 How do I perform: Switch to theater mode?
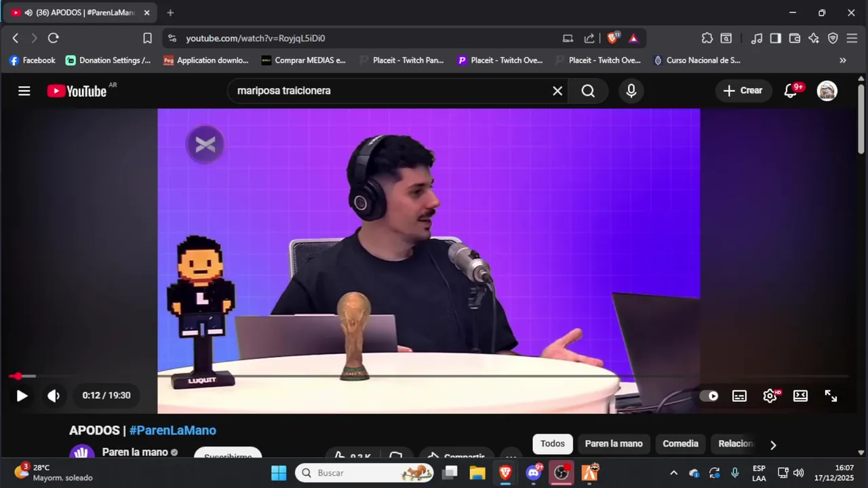800,396
